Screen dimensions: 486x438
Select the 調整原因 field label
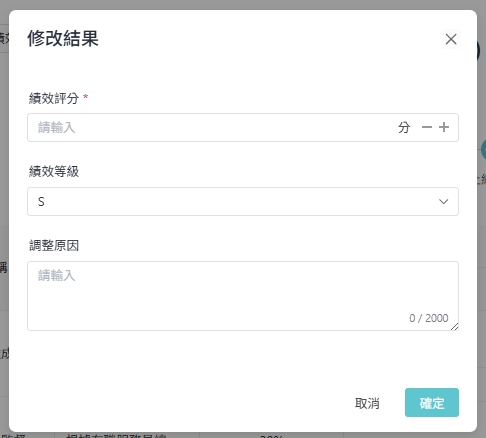[54, 246]
